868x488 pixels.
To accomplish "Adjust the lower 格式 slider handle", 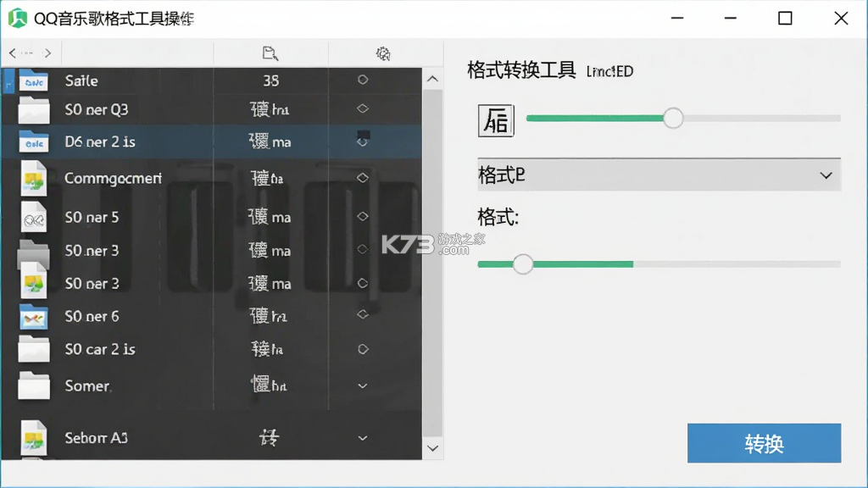I will [x=522, y=264].
